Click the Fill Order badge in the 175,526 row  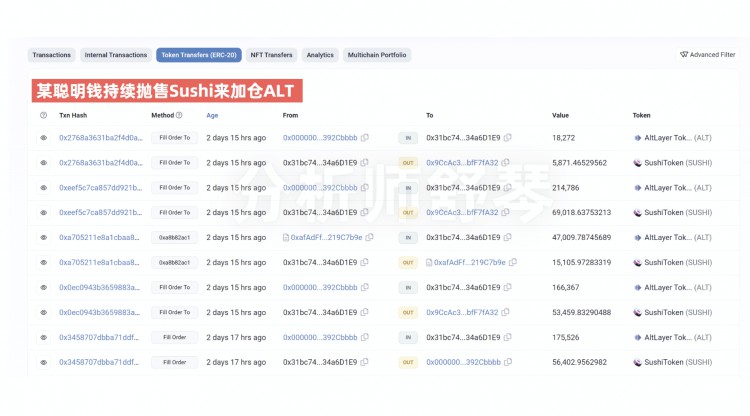(x=175, y=337)
